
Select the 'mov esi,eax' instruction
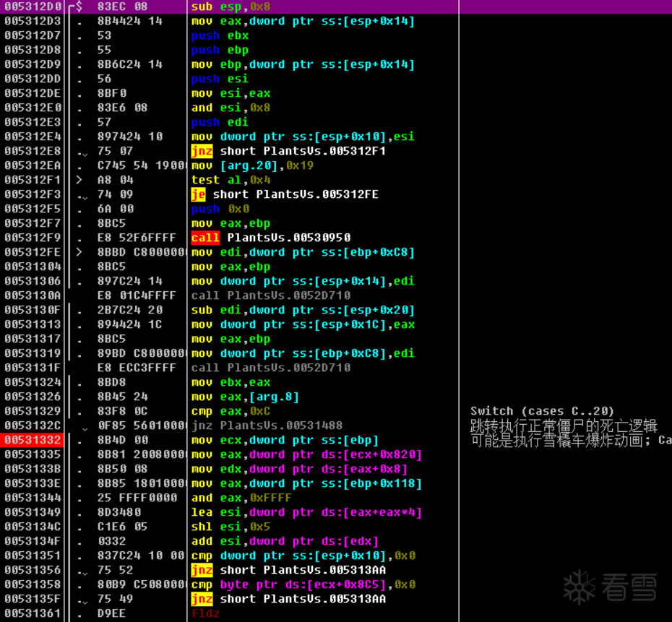[x=231, y=93]
